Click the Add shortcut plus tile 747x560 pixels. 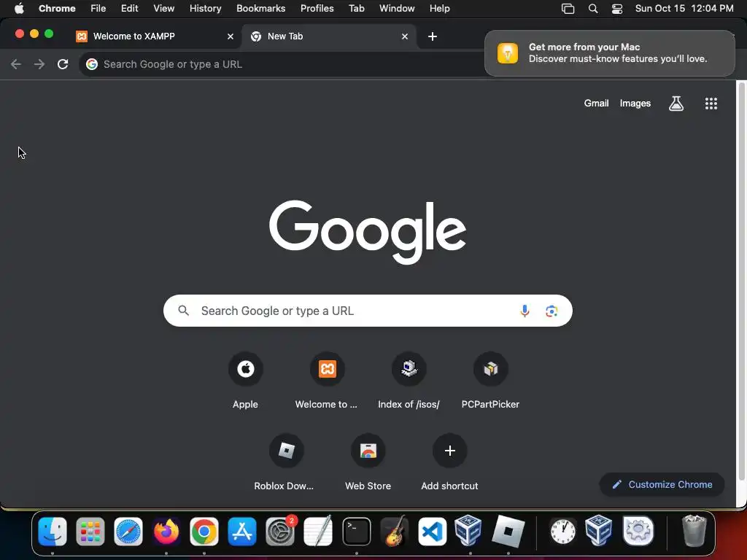point(449,451)
